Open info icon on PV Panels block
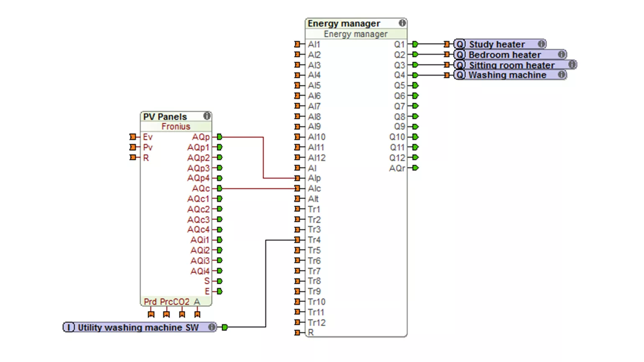The width and height of the screenshot is (644, 362). coord(207,116)
